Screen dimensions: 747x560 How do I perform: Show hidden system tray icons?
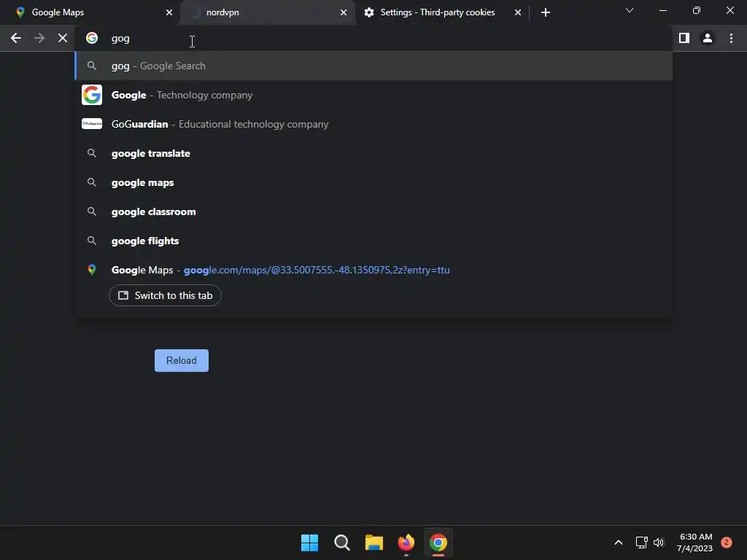619,542
